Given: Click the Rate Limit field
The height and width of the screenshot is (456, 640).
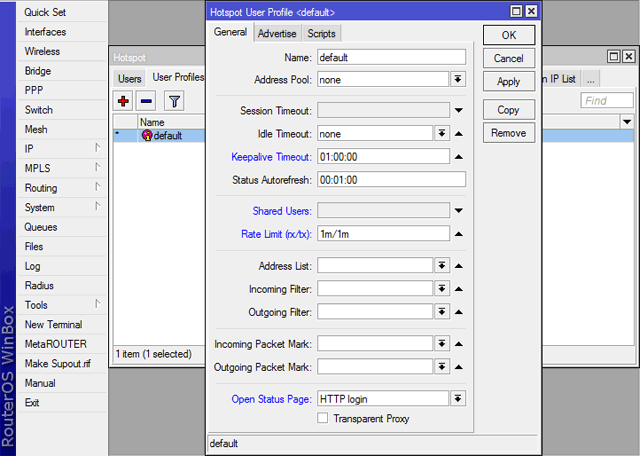Looking at the screenshot, I should [383, 234].
